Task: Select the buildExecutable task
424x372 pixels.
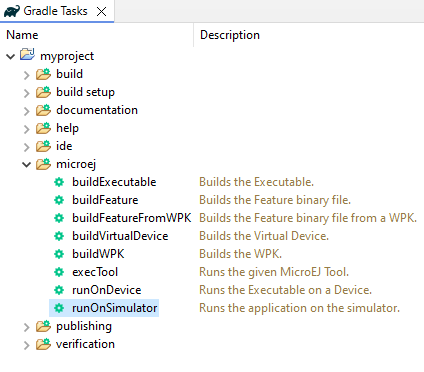Action: coord(114,182)
